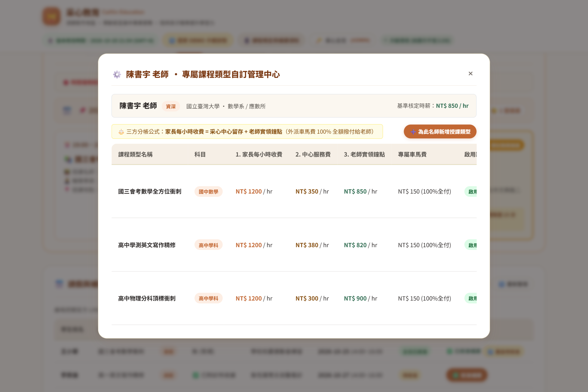Screen dimensions: 588x392
Task: Click the 資深 badge next to teacher name
Action: 171,106
